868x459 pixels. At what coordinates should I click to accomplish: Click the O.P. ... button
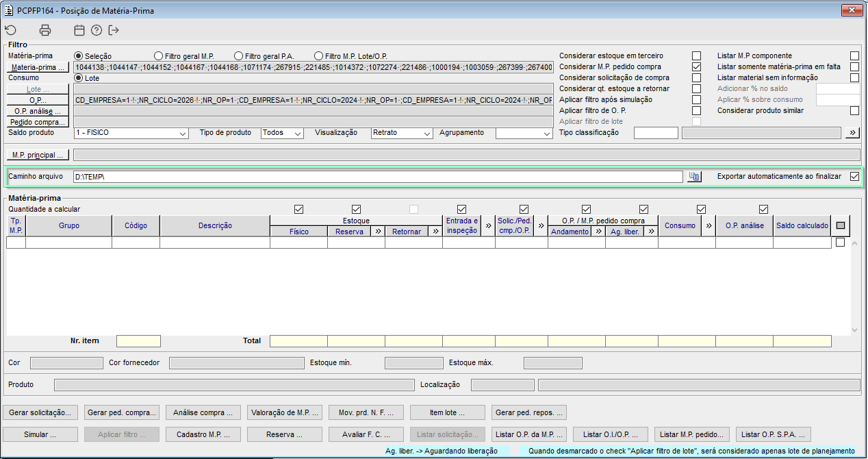[38, 100]
